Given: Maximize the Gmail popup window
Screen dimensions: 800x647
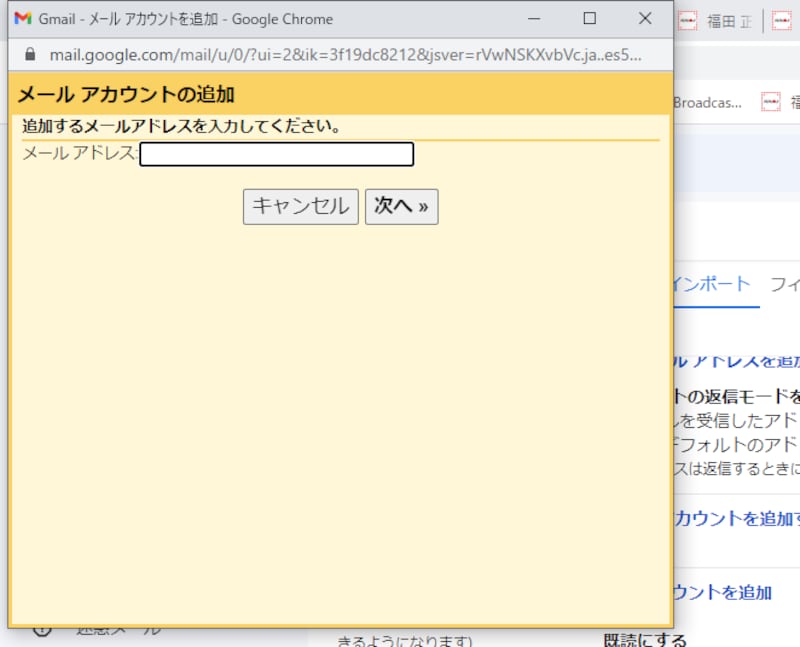Looking at the screenshot, I should [x=589, y=19].
